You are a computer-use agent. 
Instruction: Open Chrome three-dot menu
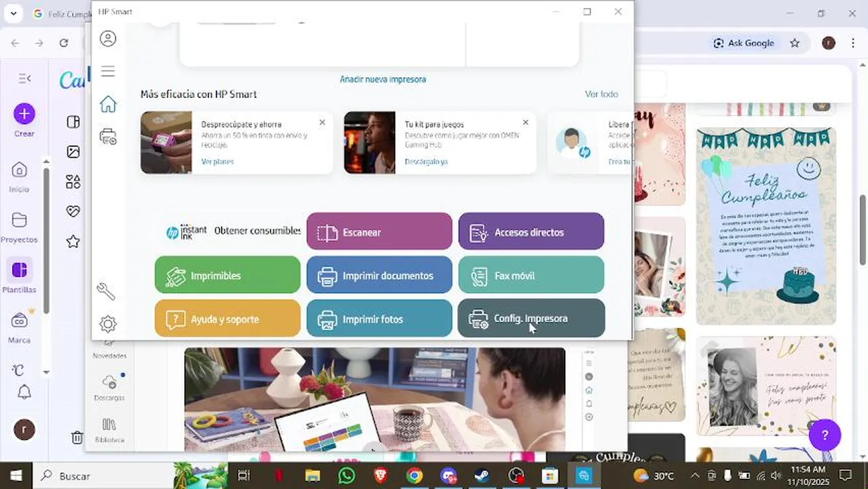coord(853,43)
